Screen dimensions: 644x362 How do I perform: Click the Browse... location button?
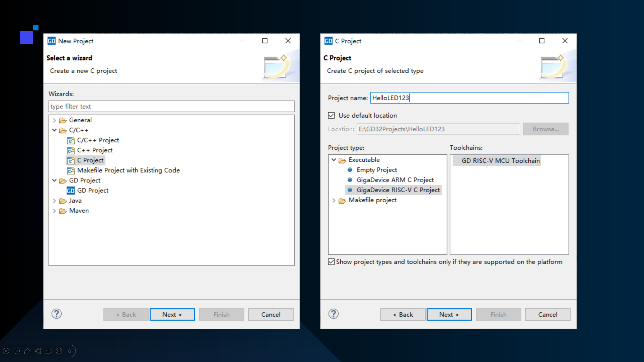(x=546, y=129)
